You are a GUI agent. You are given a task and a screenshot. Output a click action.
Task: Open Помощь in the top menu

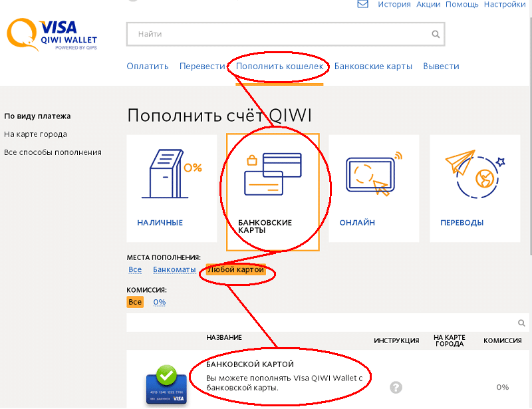point(462,5)
